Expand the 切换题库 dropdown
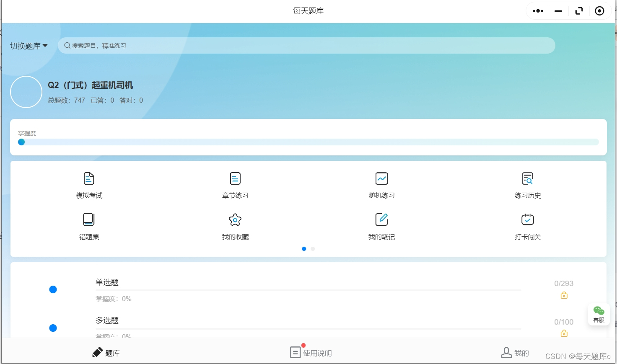The height and width of the screenshot is (364, 617). (x=29, y=46)
